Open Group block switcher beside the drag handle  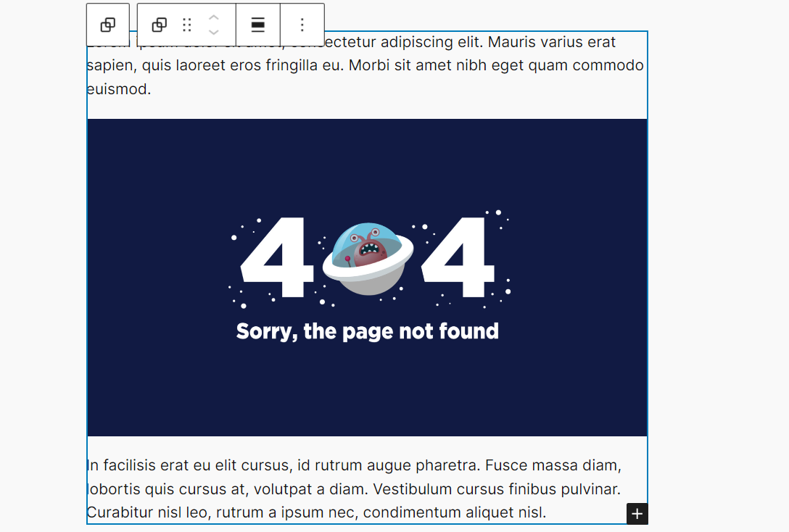(160, 25)
